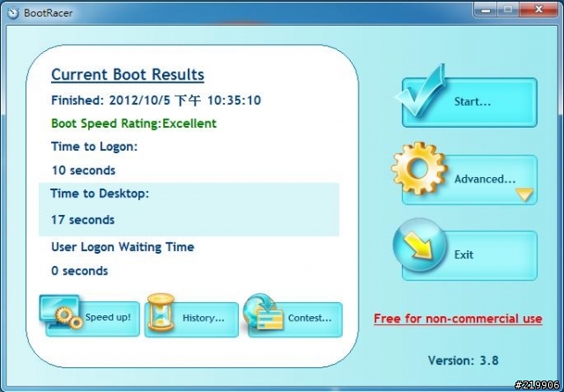Click the 0 seconds value
This screenshot has width=564, height=392.
[79, 270]
